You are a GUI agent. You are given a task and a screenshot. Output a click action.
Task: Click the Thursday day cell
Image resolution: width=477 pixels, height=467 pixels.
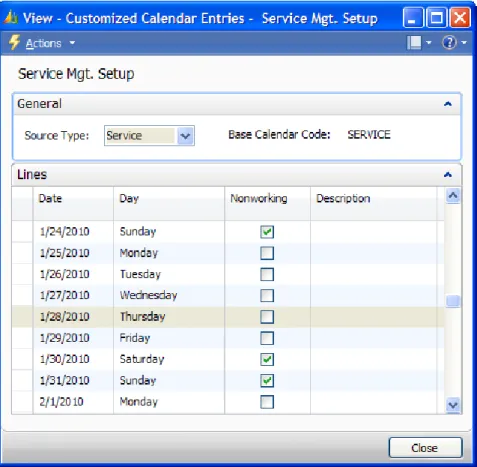[x=169, y=317]
